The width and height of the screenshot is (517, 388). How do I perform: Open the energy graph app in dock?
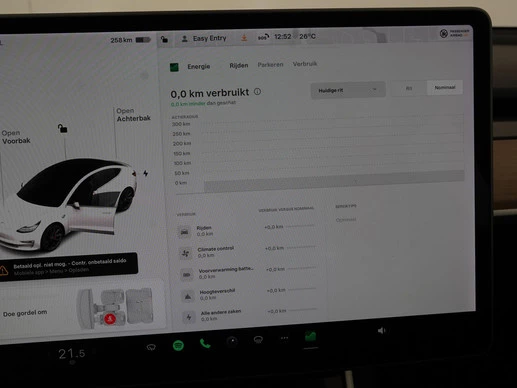click(x=310, y=336)
